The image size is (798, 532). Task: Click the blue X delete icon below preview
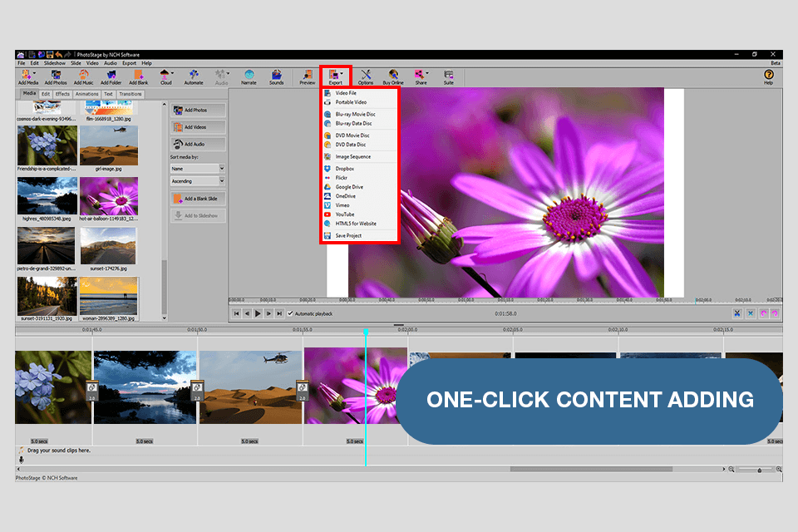750,313
